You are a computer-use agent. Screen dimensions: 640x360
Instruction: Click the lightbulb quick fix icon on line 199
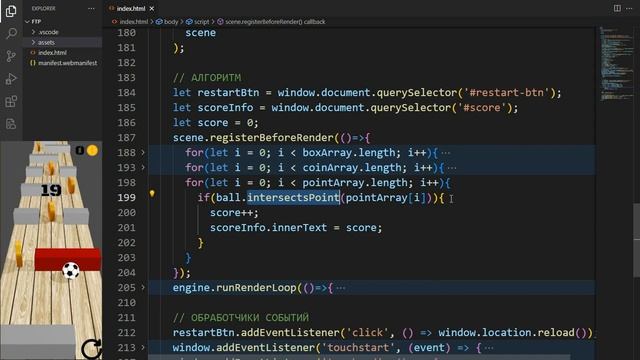coord(152,193)
